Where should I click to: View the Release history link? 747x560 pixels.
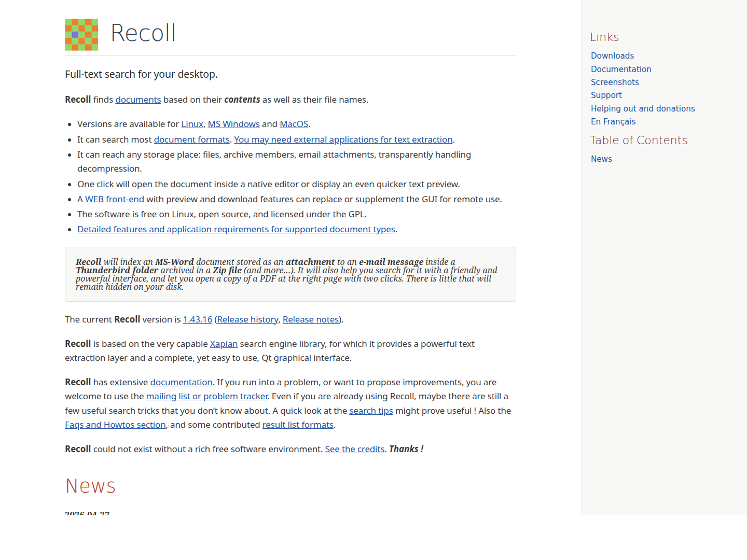[247, 319]
